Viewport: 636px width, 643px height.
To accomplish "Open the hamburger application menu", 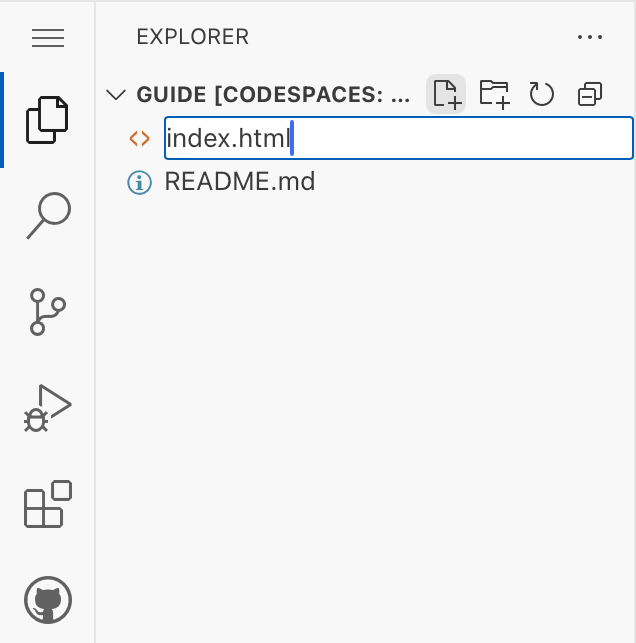I will [x=48, y=38].
